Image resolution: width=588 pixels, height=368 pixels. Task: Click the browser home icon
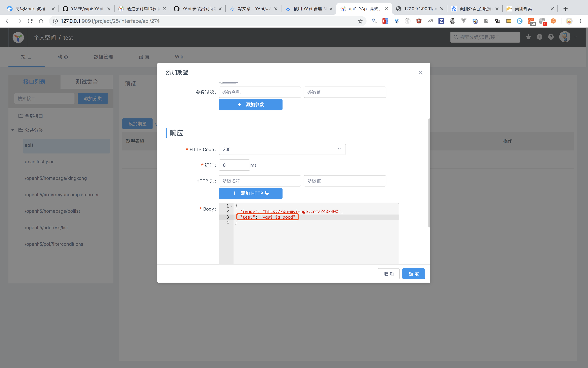click(41, 21)
